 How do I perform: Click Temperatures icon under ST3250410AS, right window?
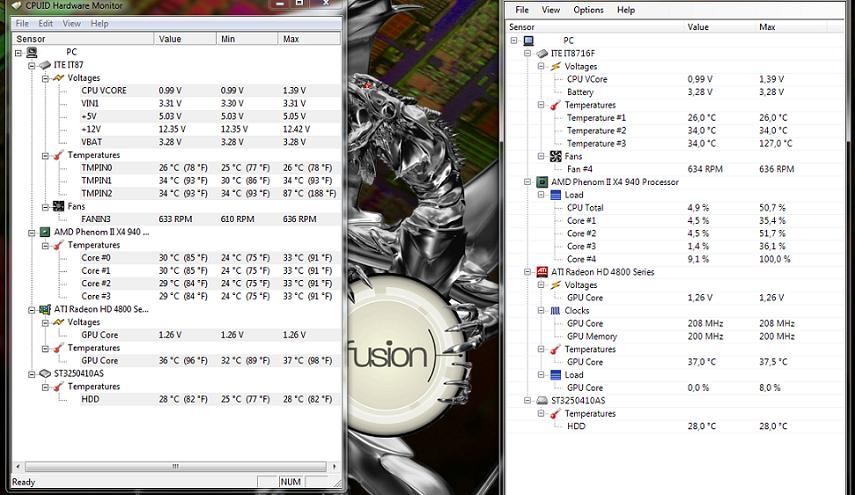click(556, 414)
